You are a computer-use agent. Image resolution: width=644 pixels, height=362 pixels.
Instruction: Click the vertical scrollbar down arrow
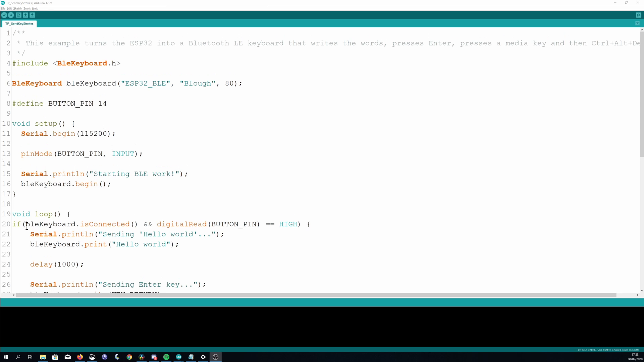(x=642, y=291)
